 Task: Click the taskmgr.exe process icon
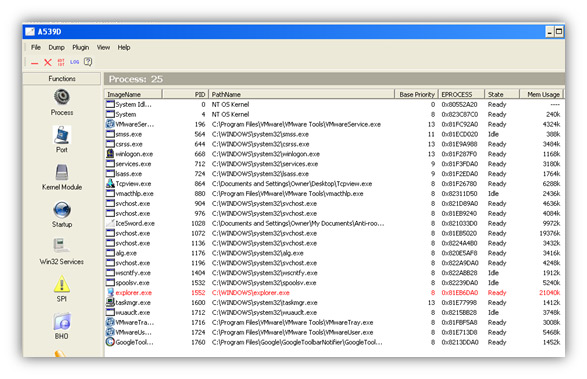click(110, 302)
